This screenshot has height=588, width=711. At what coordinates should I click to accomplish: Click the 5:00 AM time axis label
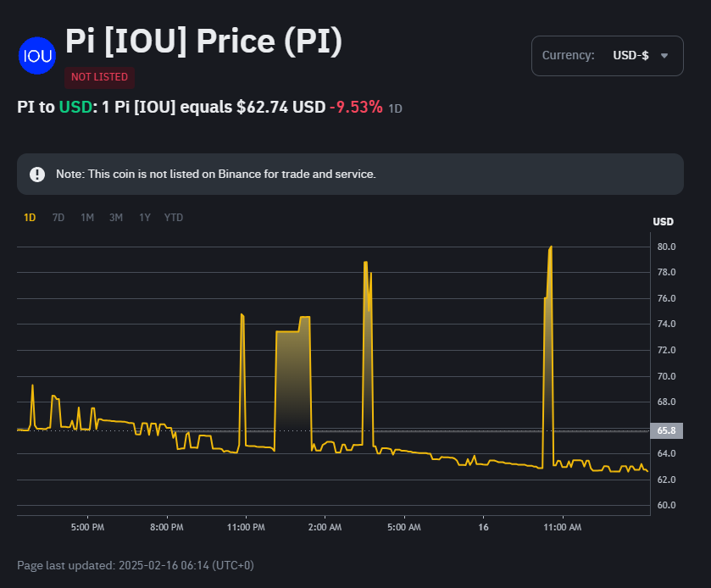[x=404, y=527]
